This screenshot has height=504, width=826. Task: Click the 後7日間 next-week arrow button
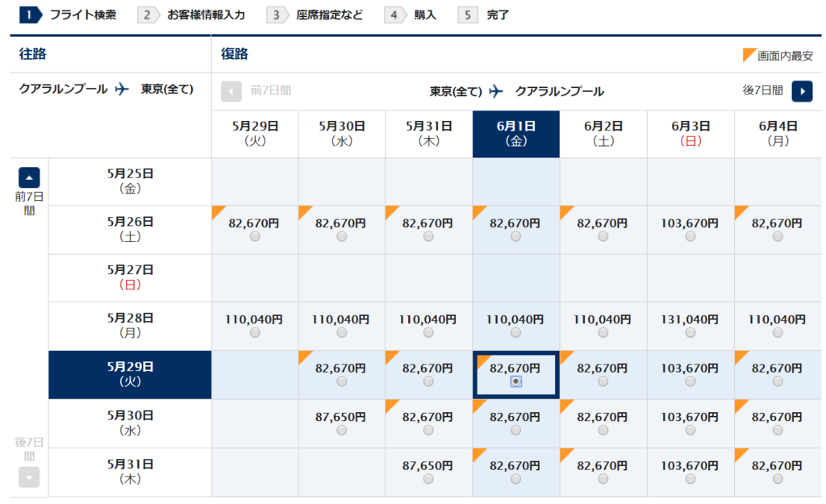pyautogui.click(x=801, y=91)
